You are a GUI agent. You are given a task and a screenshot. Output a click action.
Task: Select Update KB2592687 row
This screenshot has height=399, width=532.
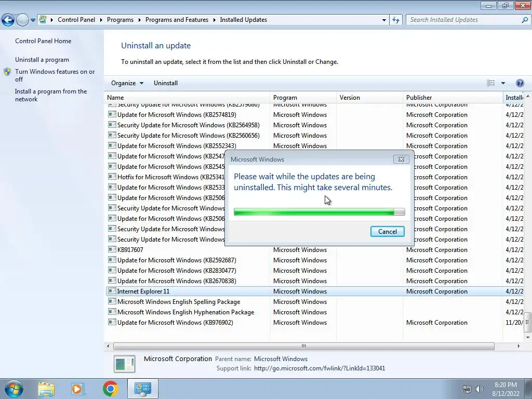315,260
